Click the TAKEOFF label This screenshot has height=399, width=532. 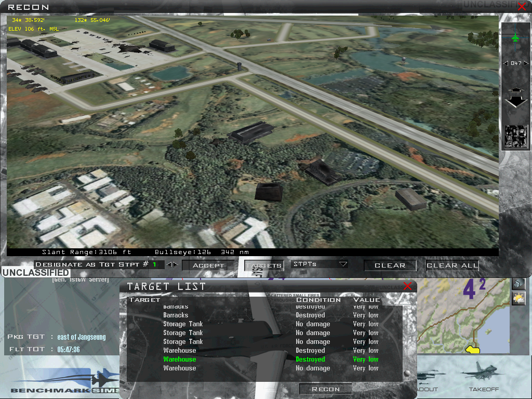484,389
